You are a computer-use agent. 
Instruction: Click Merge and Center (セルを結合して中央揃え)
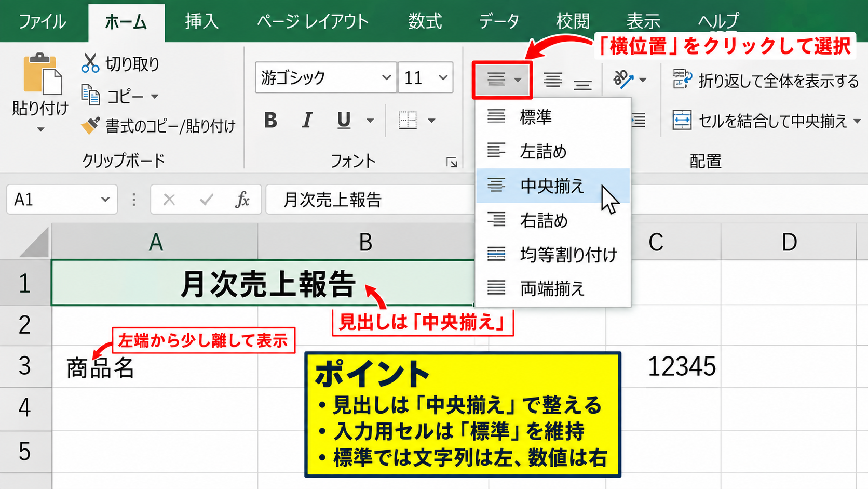[759, 121]
